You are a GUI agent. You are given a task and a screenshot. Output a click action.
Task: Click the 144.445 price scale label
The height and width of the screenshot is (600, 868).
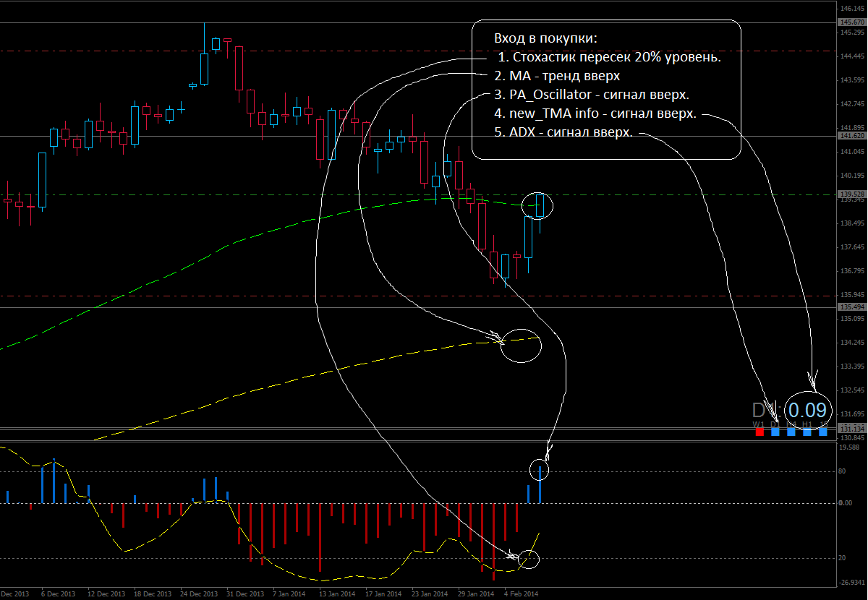[852, 56]
